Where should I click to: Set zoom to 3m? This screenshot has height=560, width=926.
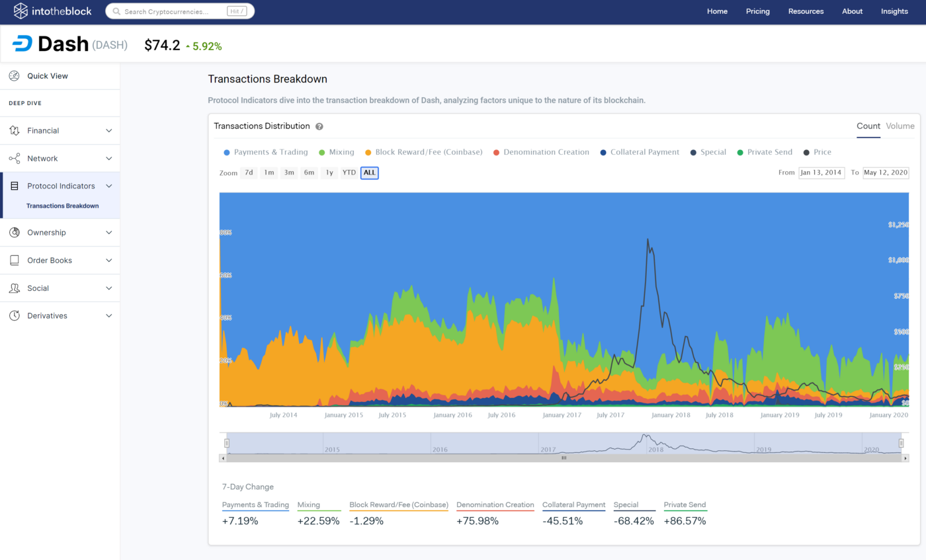[289, 173]
